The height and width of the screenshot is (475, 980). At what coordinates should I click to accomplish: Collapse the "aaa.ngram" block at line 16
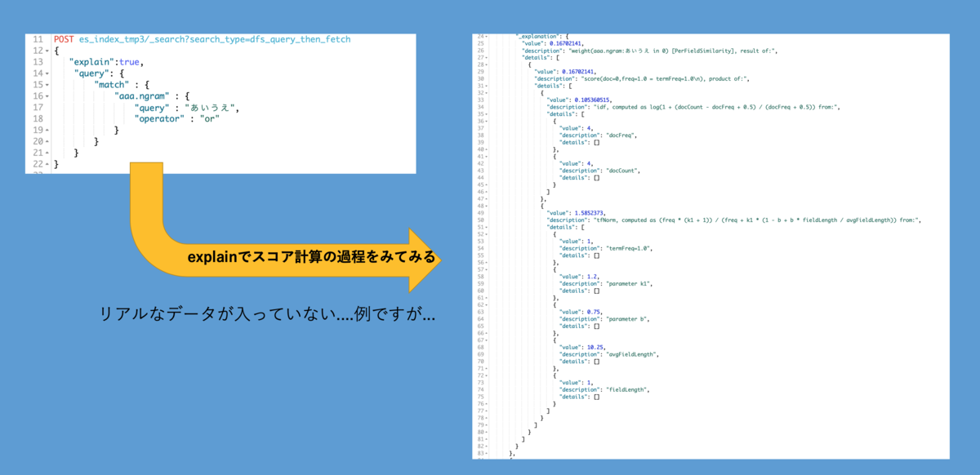pyautogui.click(x=47, y=96)
